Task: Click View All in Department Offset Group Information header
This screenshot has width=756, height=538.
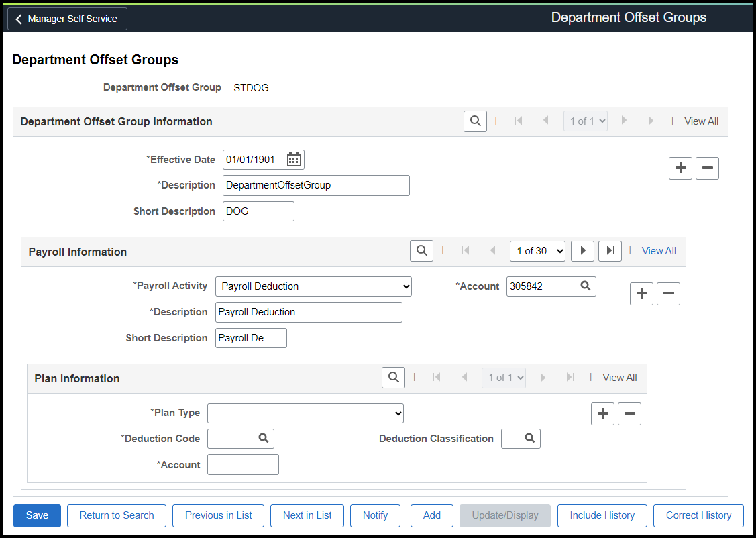Action: [x=701, y=121]
